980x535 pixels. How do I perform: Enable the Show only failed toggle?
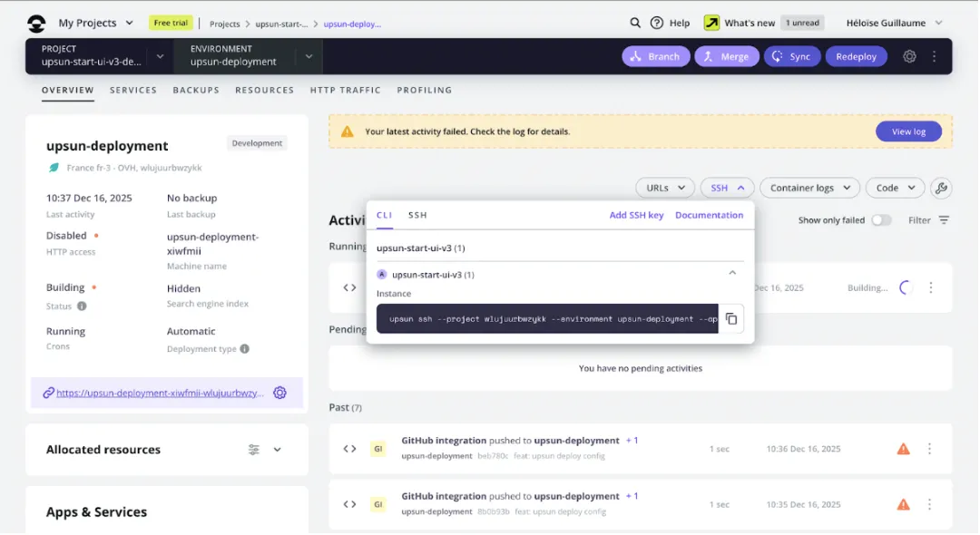point(881,220)
